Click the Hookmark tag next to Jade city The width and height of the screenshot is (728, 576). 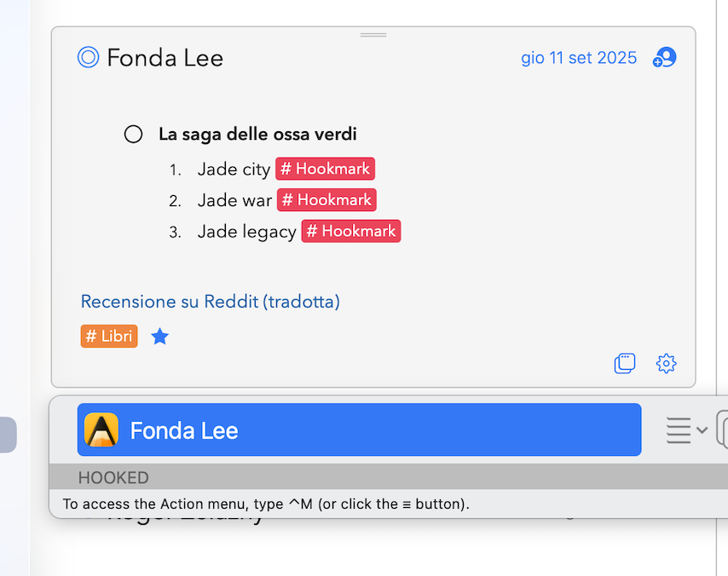click(325, 169)
